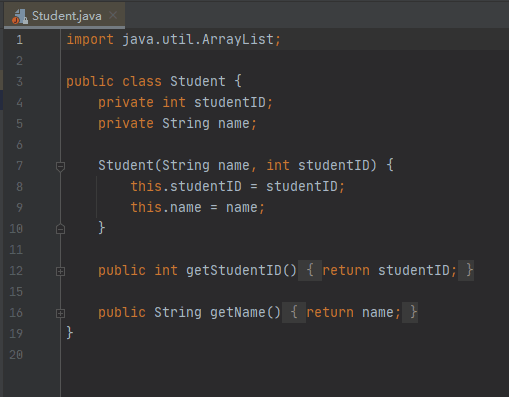Viewport: 509px width, 397px height.
Task: Click fold end marker on line 10
Action: coord(60,229)
